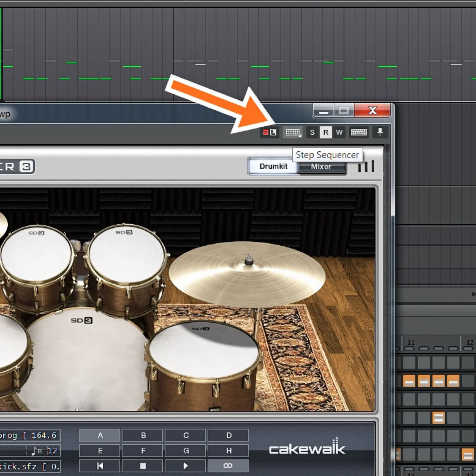Screen dimensions: 476x476
Task: Select pattern H
Action: (x=228, y=450)
